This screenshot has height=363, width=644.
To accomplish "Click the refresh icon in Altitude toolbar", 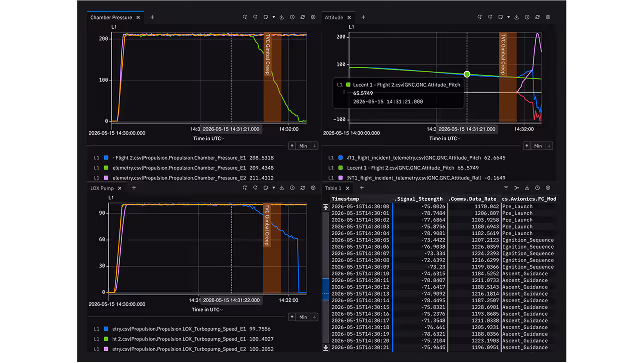I will coord(537,17).
